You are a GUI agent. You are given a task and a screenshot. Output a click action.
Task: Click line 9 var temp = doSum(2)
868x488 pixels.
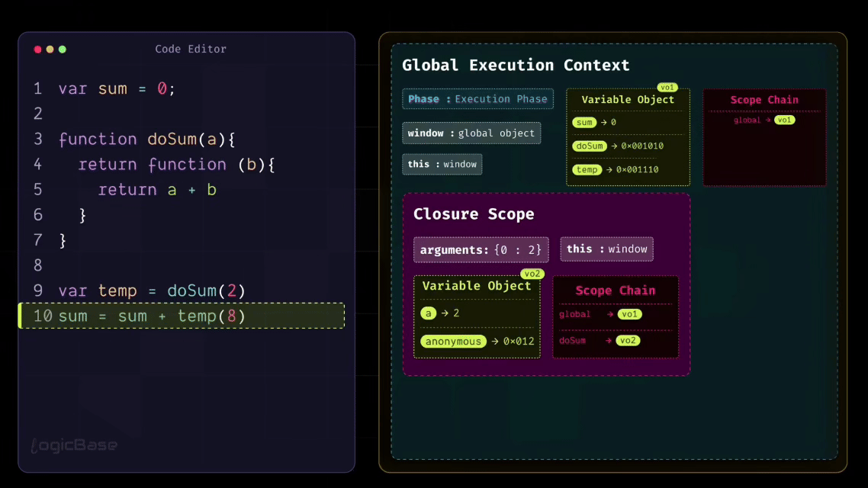152,291
